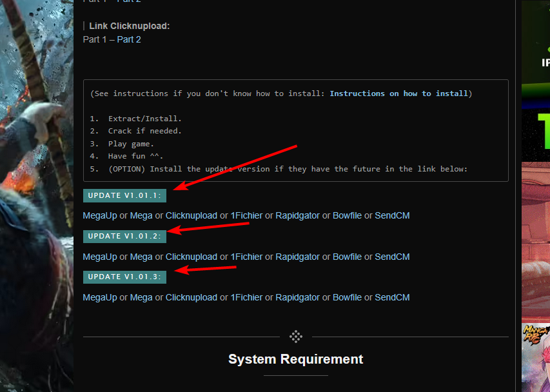Click the UPDATE V1.01.1 label button
The image size is (550, 392).
(x=124, y=195)
